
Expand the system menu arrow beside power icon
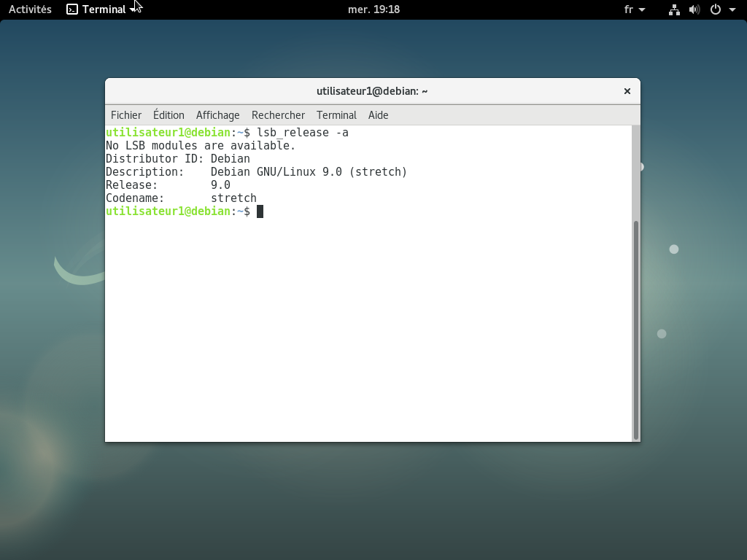pos(732,9)
